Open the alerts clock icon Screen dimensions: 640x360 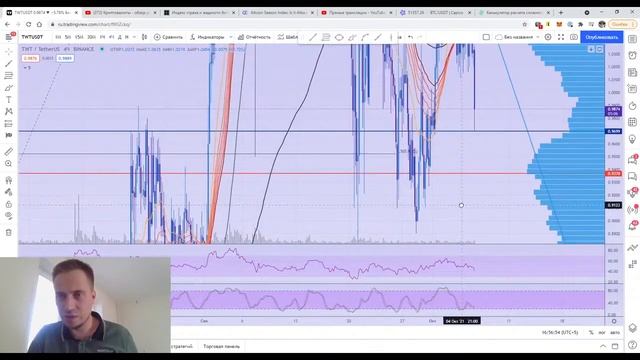pyautogui.click(x=632, y=56)
